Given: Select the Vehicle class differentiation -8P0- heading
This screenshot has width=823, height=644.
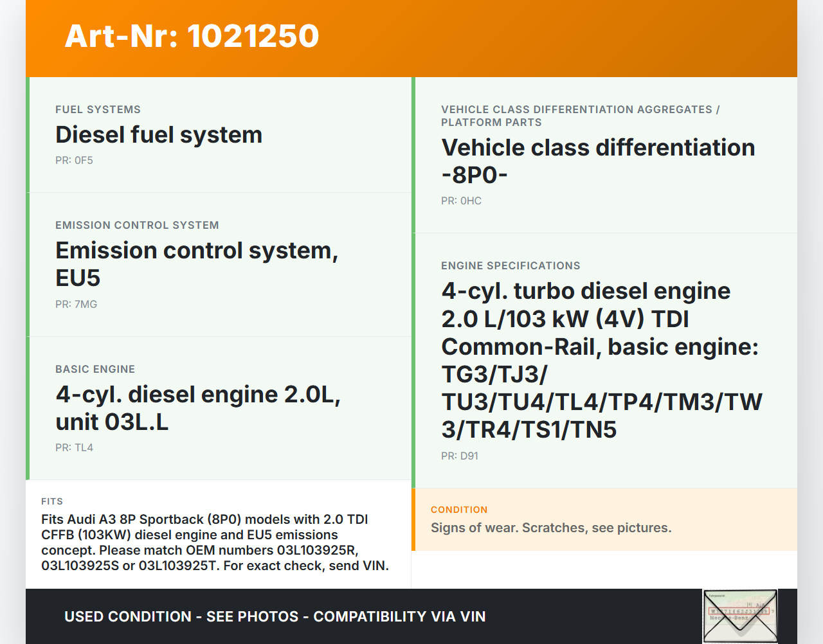Looking at the screenshot, I should (597, 161).
